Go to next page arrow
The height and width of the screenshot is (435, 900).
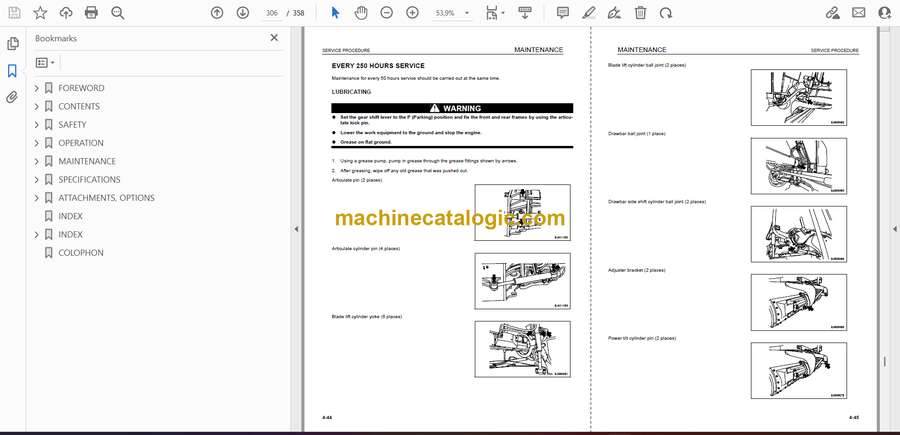(x=243, y=13)
